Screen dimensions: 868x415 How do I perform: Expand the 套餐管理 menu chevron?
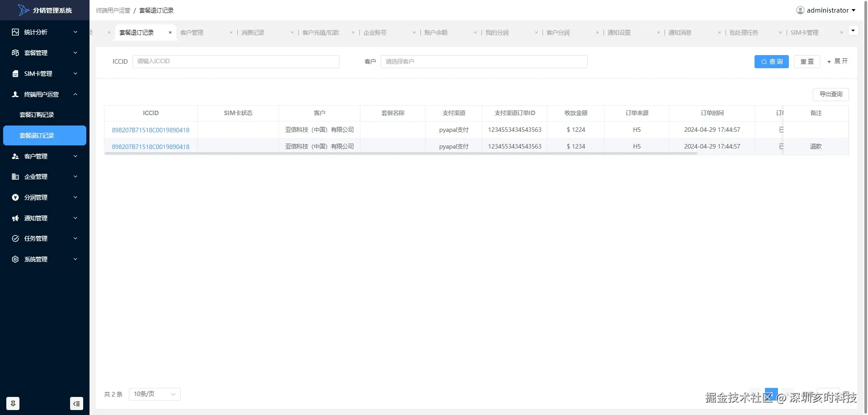pyautogui.click(x=75, y=53)
